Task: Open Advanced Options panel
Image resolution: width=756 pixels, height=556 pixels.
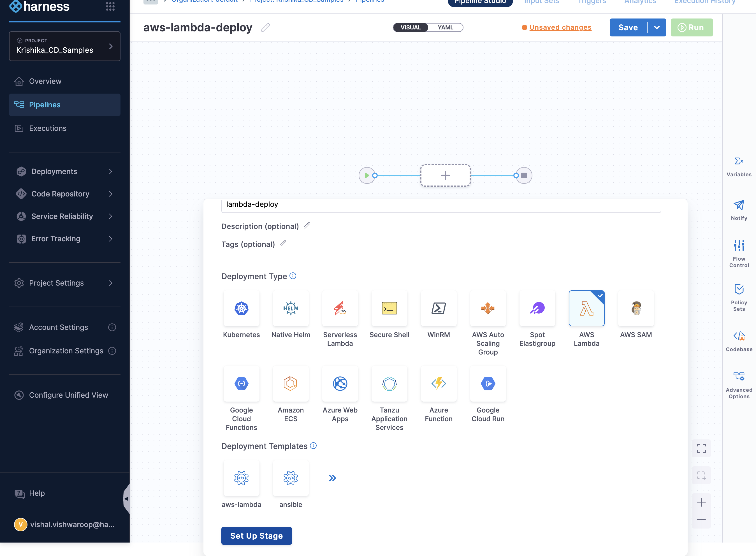Action: coord(739,385)
